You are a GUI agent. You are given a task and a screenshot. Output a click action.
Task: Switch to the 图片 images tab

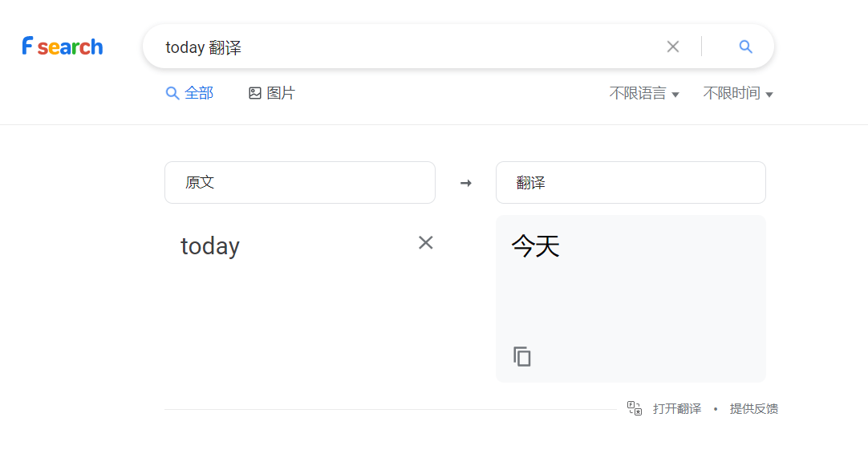tap(272, 93)
